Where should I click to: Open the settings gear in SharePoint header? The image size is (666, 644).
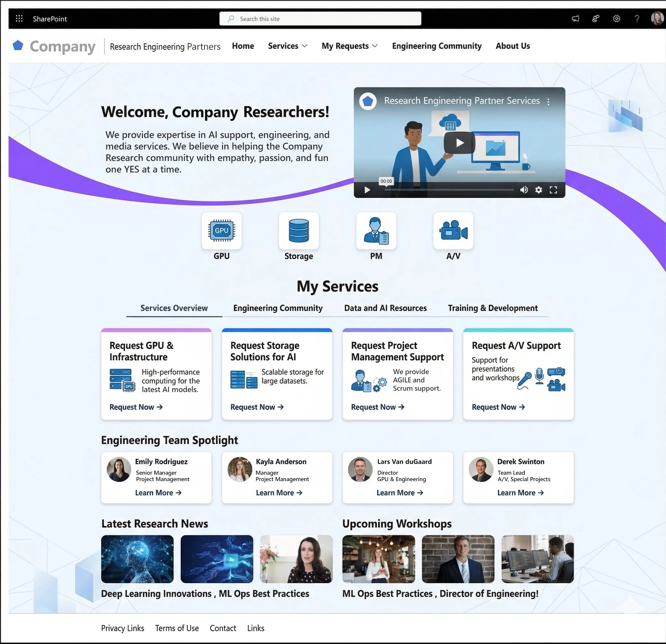coord(616,19)
